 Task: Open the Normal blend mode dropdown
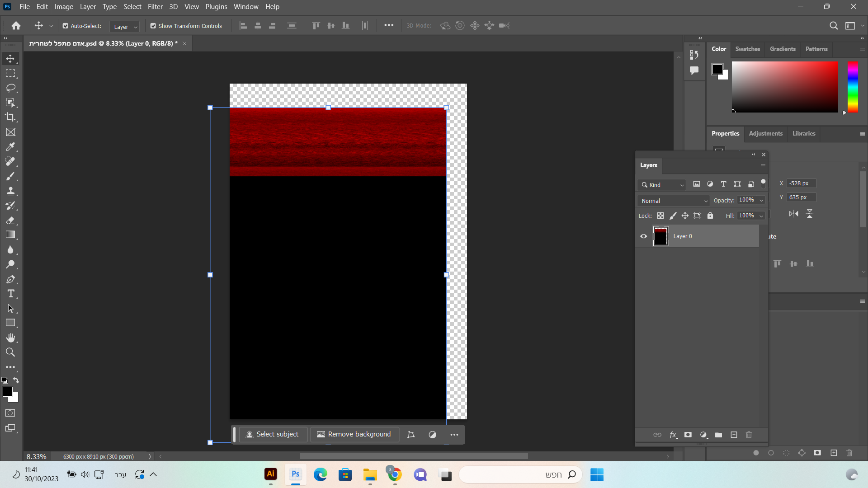tap(673, 201)
